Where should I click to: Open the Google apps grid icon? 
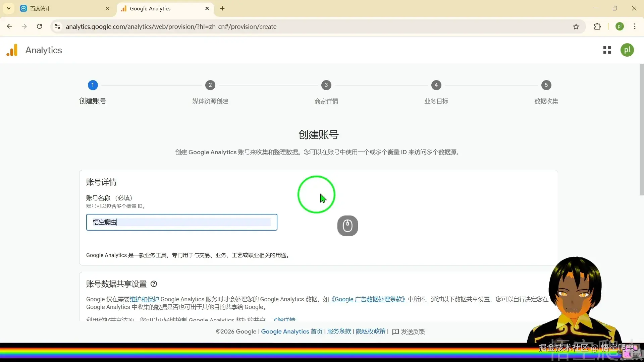click(x=607, y=50)
